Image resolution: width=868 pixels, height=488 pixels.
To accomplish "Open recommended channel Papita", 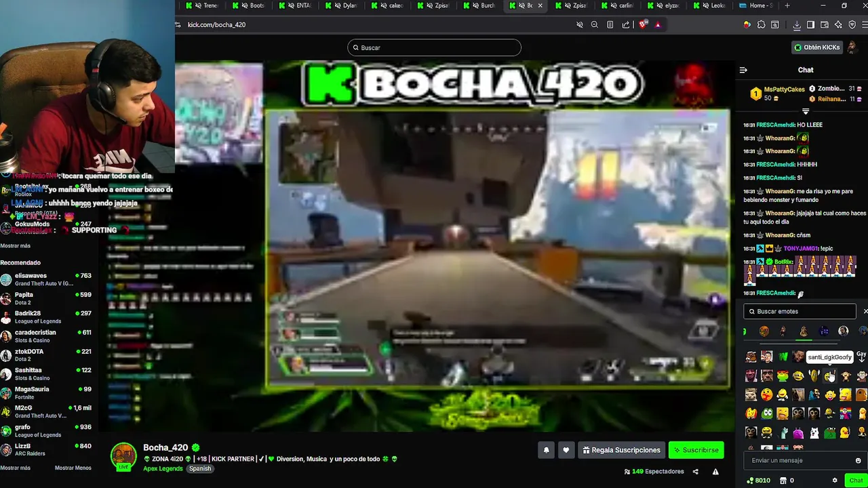I will pyautogui.click(x=46, y=298).
